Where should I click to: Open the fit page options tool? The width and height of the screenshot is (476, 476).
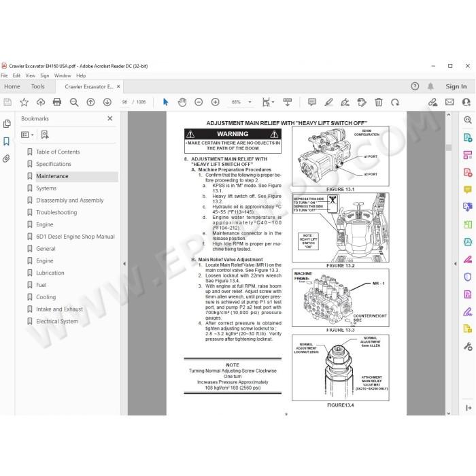(267, 102)
